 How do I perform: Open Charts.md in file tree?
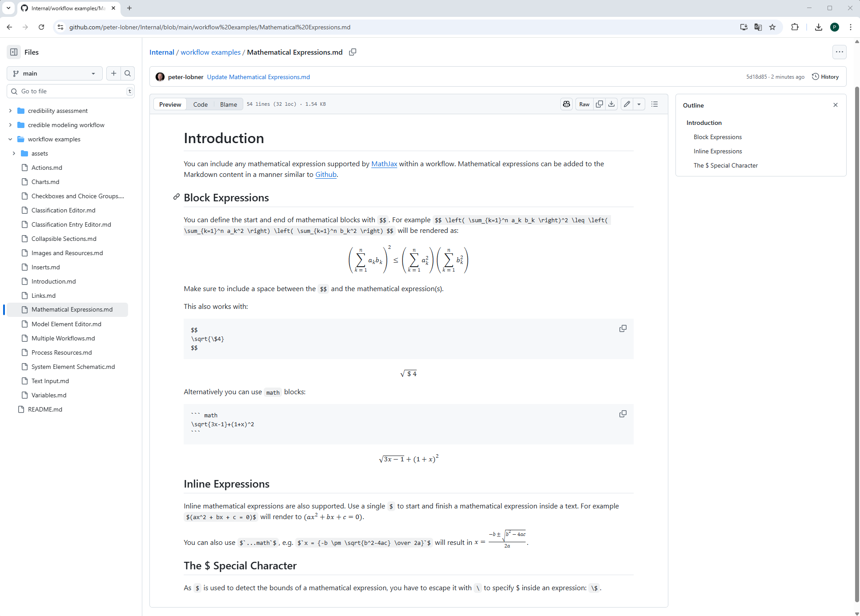45,182
